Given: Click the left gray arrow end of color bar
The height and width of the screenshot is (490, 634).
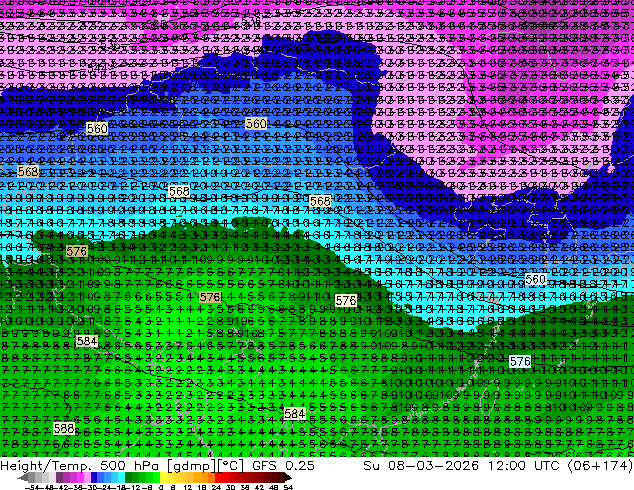Looking at the screenshot, I should point(23,478).
